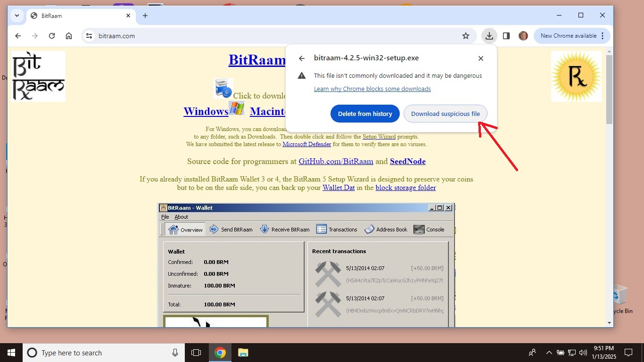
Task: Click Download suspicious file button
Action: click(x=446, y=114)
